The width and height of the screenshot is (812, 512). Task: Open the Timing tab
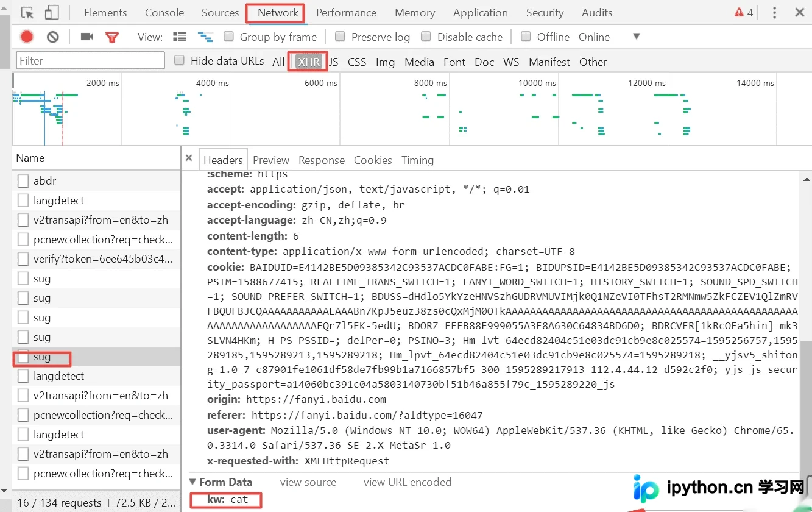click(x=417, y=160)
